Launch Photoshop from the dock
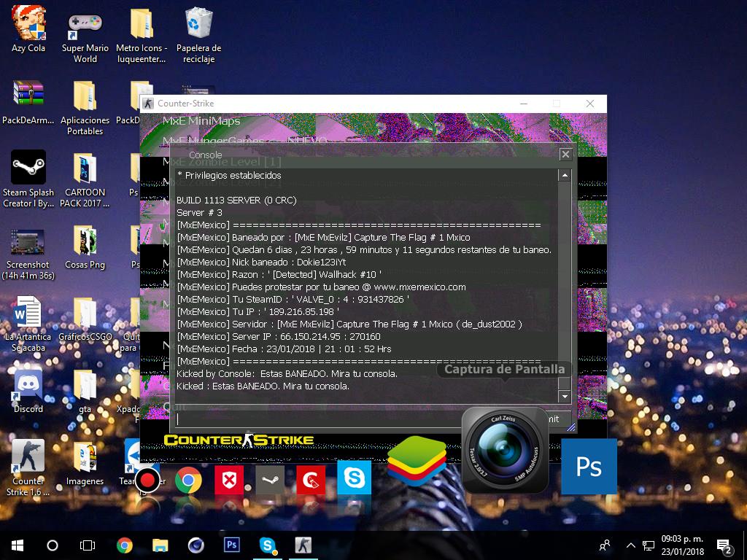The width and height of the screenshot is (747, 560). (589, 466)
